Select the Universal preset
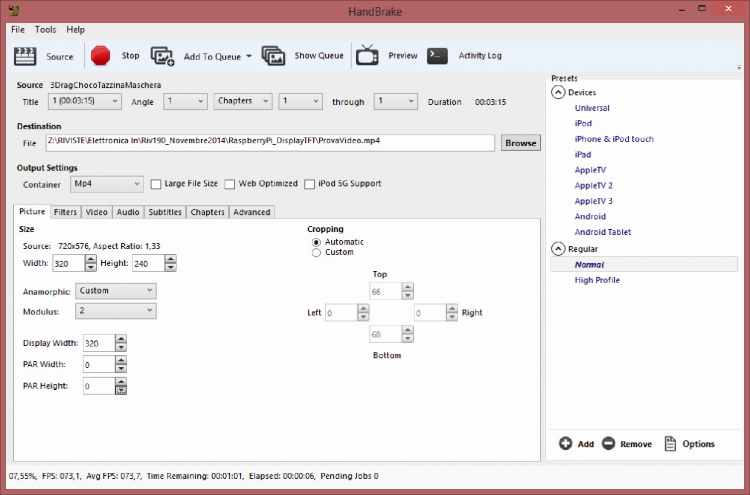Viewport: 750px width, 495px height. [592, 108]
